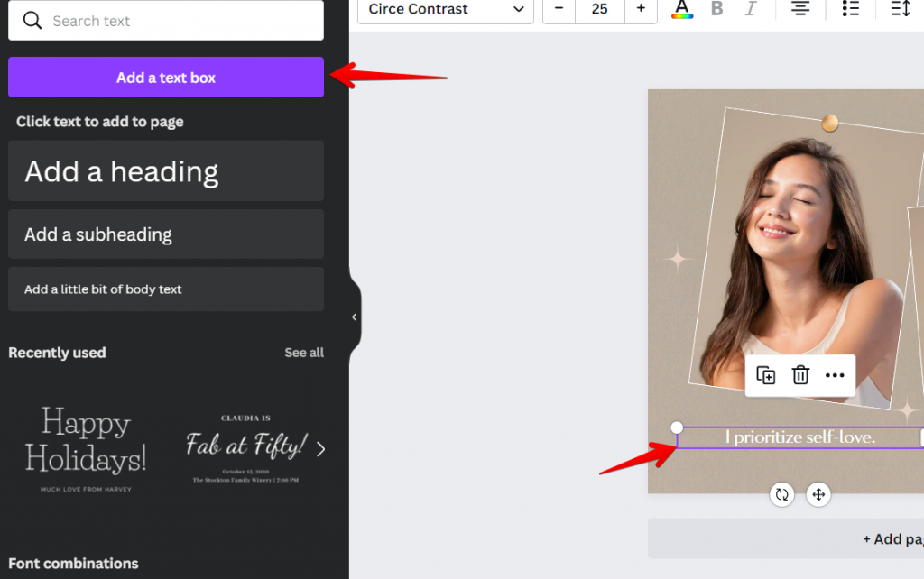Duplicate the selected element
This screenshot has width=924, height=579.
765,375
